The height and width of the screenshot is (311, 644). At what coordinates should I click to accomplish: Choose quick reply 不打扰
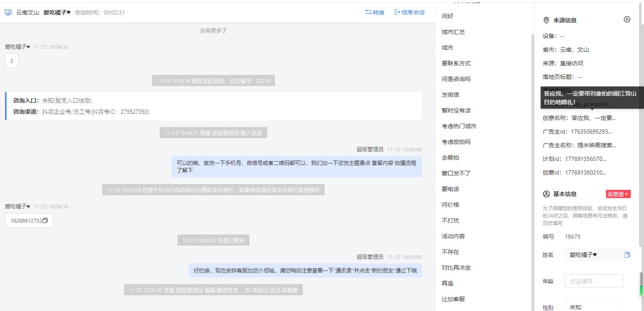(450, 220)
